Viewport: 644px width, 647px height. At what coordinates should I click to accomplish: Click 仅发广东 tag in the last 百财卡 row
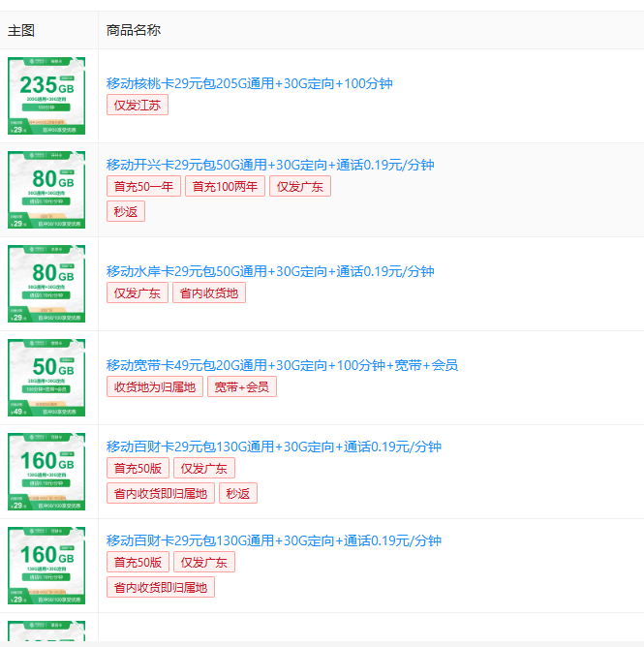pyautogui.click(x=204, y=562)
